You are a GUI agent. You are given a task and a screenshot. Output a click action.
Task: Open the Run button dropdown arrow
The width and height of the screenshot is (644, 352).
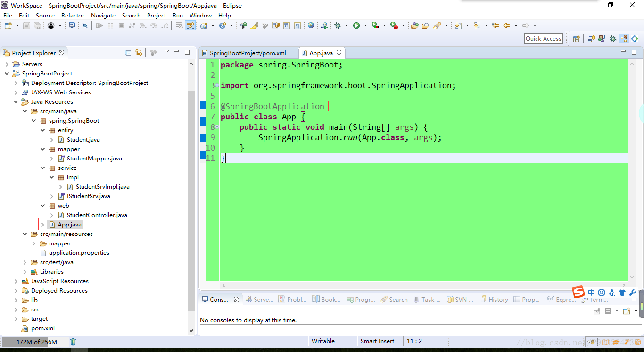pos(365,25)
